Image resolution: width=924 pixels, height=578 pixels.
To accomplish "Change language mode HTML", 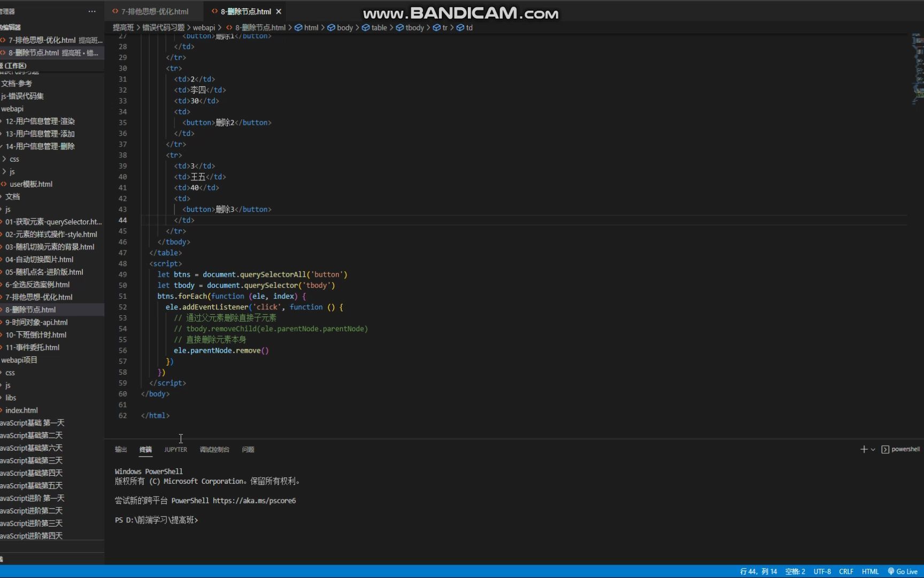I will pos(870,572).
